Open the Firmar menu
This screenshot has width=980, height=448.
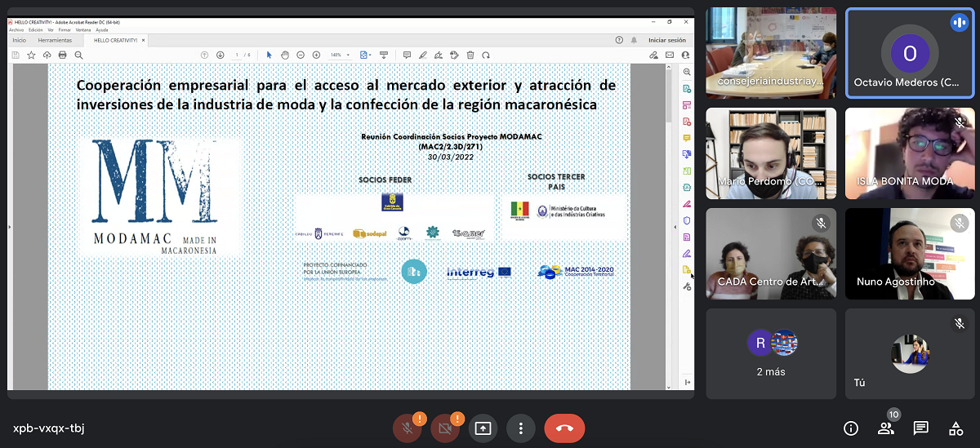(65, 29)
